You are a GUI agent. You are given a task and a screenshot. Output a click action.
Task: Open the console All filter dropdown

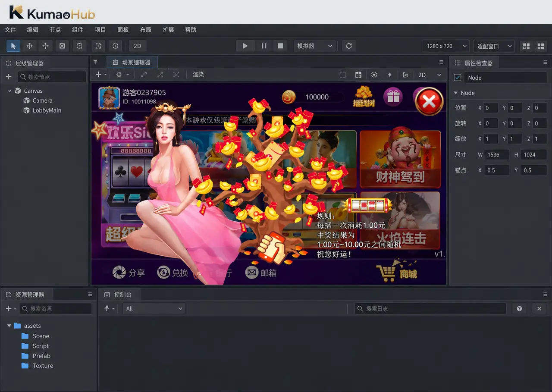pyautogui.click(x=154, y=308)
